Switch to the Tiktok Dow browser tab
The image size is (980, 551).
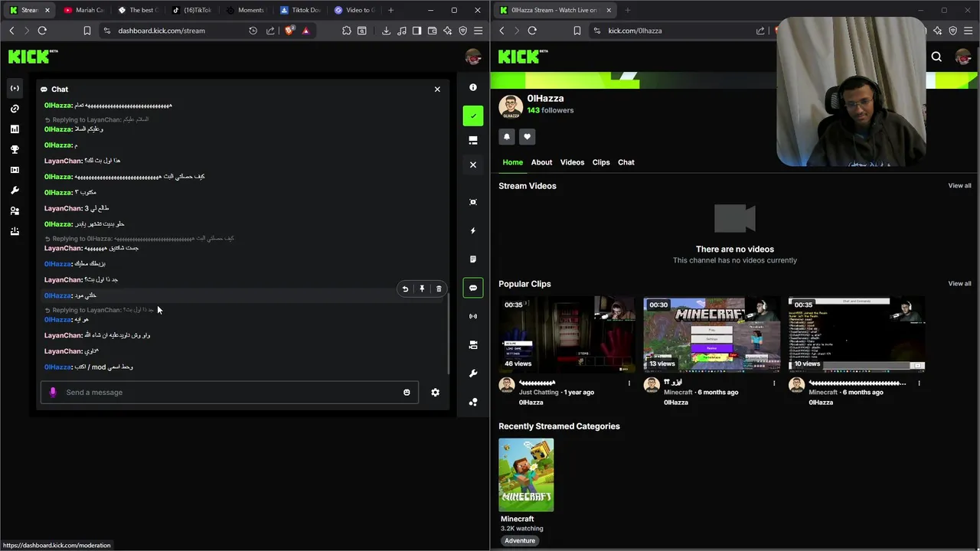[300, 10]
